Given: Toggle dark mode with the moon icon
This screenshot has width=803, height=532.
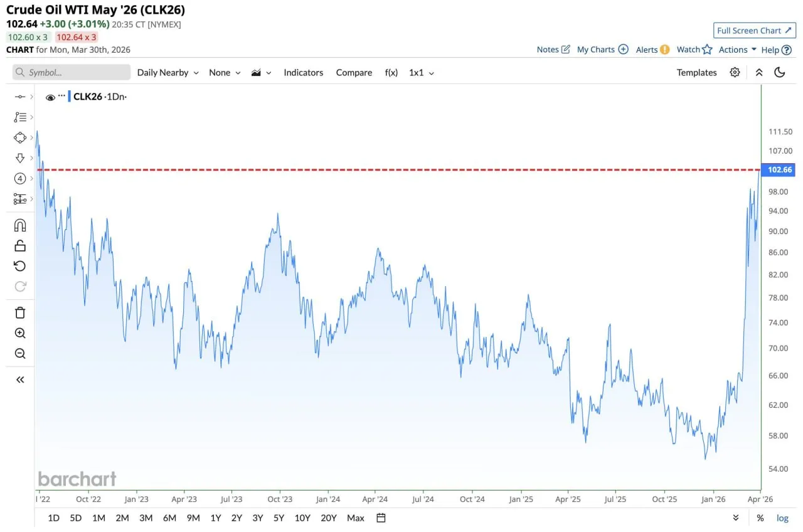Looking at the screenshot, I should (x=780, y=72).
